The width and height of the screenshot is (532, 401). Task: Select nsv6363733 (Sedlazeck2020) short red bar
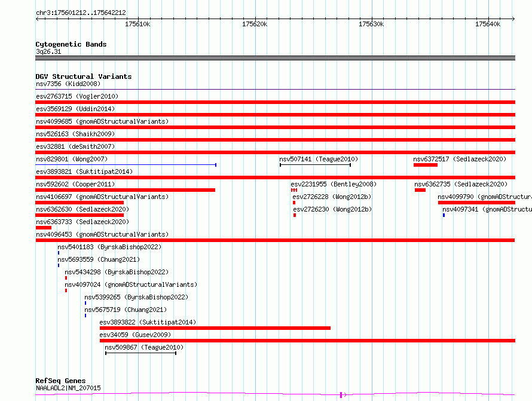(x=44, y=228)
